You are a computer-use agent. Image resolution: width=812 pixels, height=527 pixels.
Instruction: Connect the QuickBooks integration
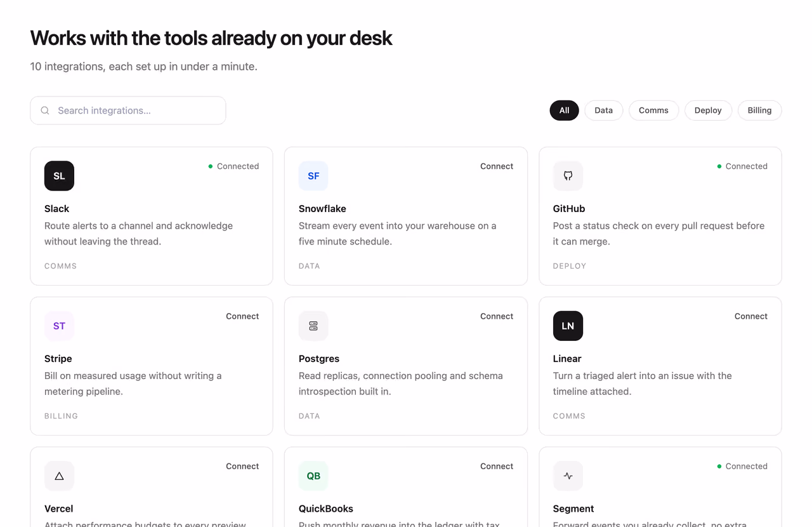[497, 466]
